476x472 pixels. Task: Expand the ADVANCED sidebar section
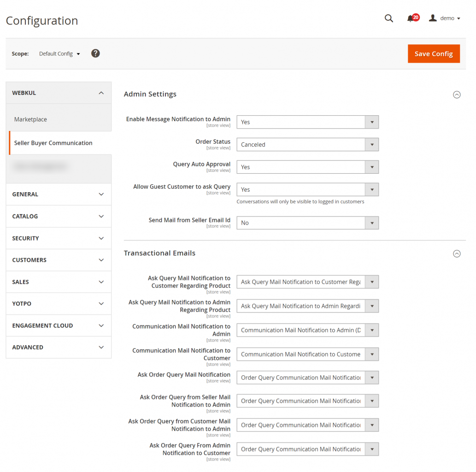(59, 348)
